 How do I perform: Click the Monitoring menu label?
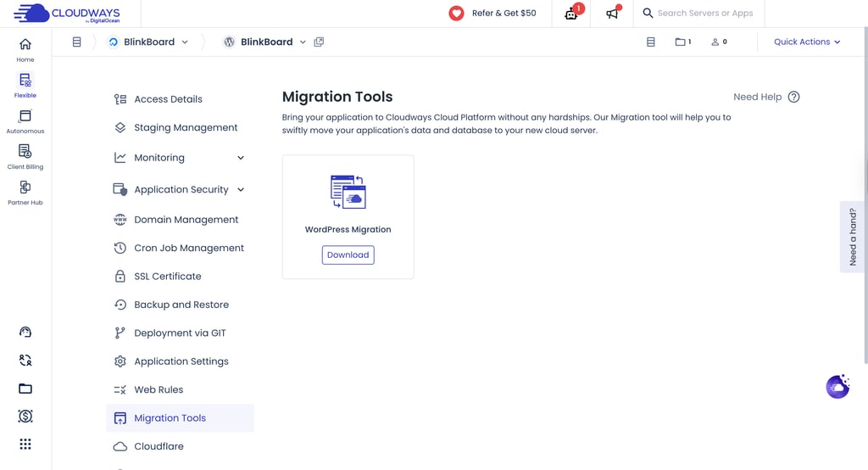(x=159, y=158)
